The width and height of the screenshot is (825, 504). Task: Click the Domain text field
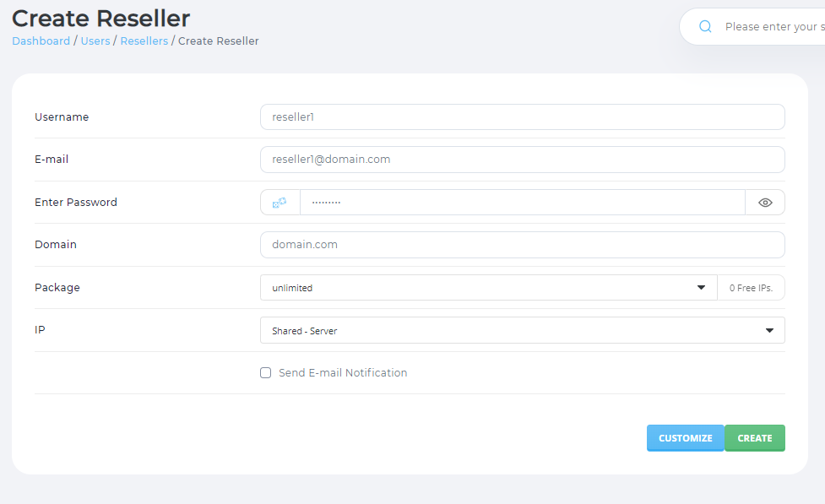522,245
